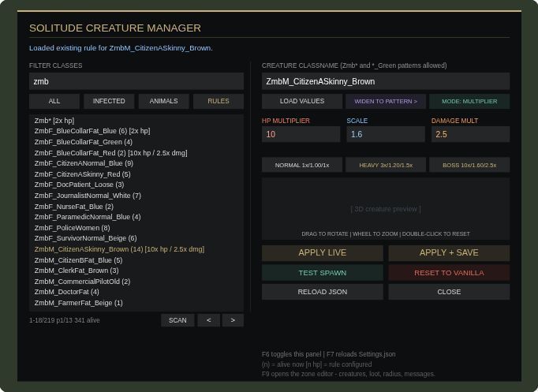Click the CLOSE button
Image resolution: width=538 pixels, height=392 pixels.
point(449,292)
